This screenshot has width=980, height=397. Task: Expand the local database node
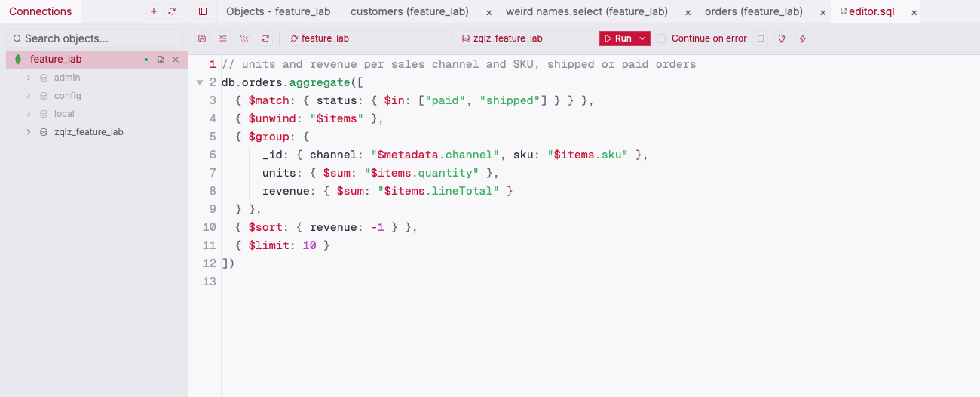coord(29,114)
